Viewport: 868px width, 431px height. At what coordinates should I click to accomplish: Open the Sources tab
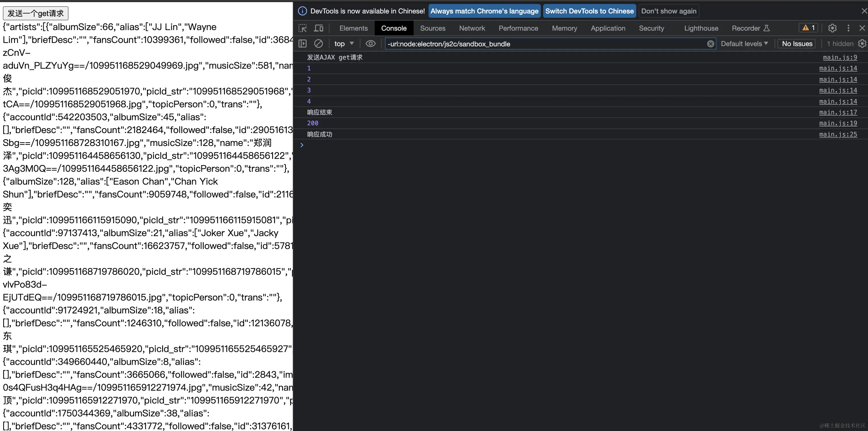click(x=432, y=28)
